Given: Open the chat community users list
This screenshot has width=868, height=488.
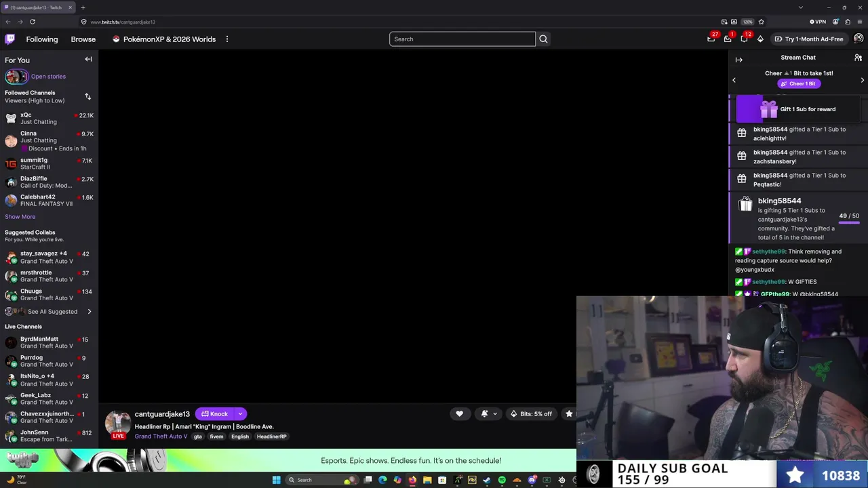Looking at the screenshot, I should (x=858, y=58).
